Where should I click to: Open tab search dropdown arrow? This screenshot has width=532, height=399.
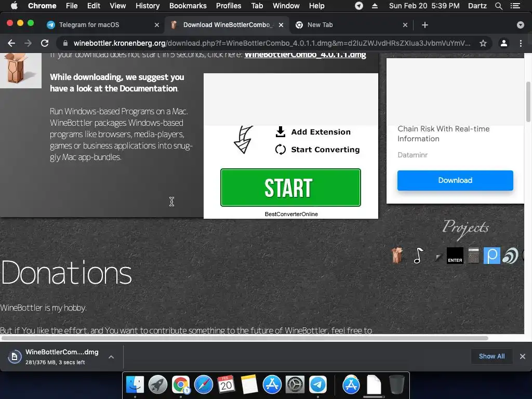[520, 25]
